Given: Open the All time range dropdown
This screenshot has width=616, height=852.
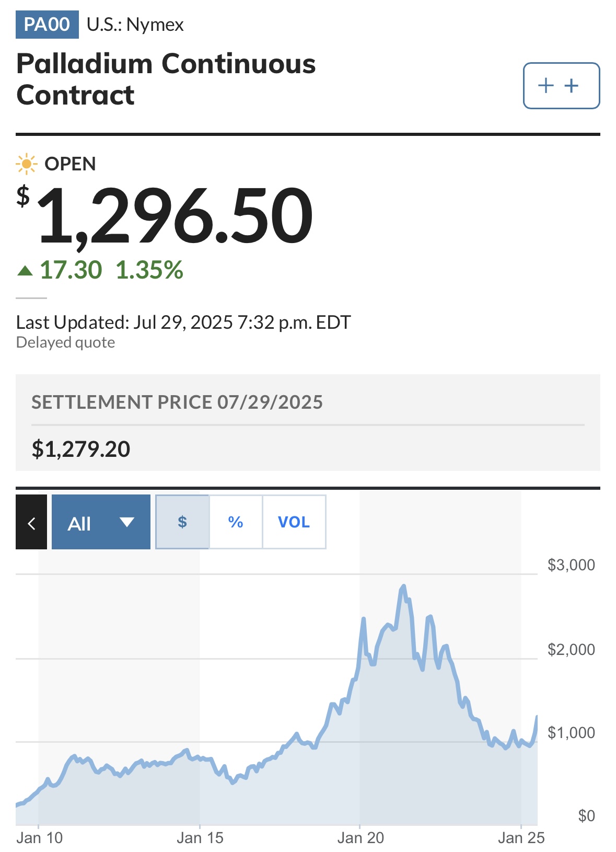Looking at the screenshot, I should click(101, 522).
